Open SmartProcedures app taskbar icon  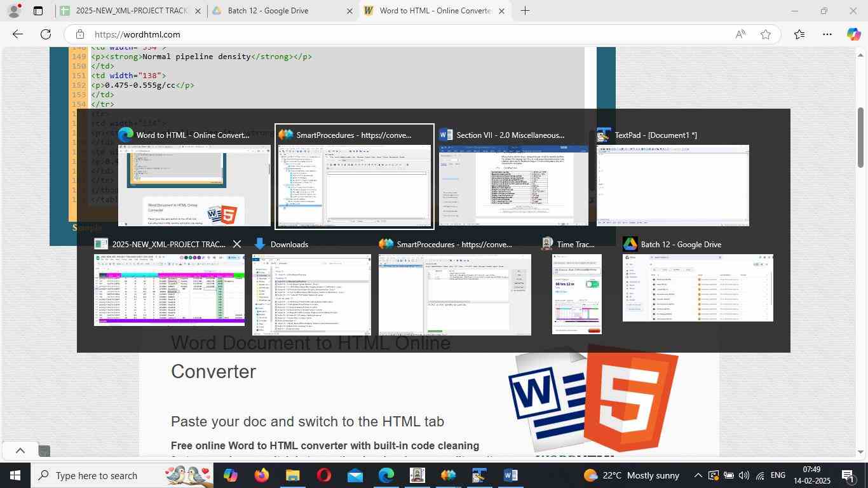pos(449,475)
